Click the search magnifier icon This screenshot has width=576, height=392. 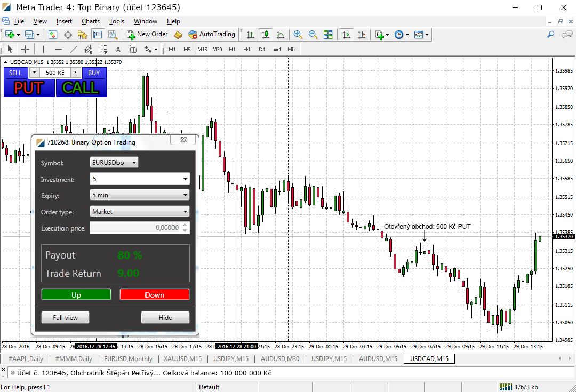[550, 35]
